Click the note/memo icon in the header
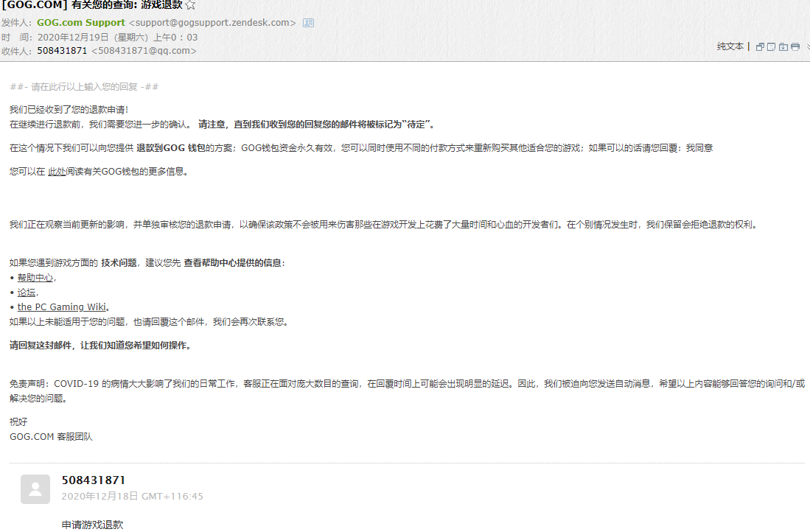The height and width of the screenshot is (532, 810). tap(771, 47)
